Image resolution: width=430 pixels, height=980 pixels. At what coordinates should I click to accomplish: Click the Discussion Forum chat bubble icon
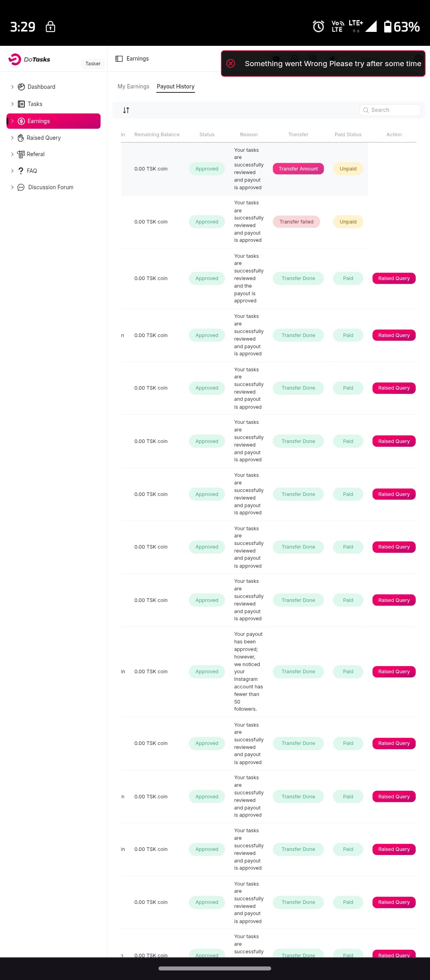(x=21, y=187)
